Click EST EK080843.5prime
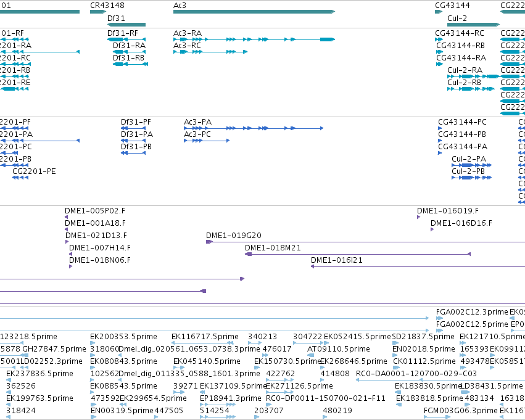Image resolution: width=525 pixels, height=420 pixels. (x=93, y=368)
